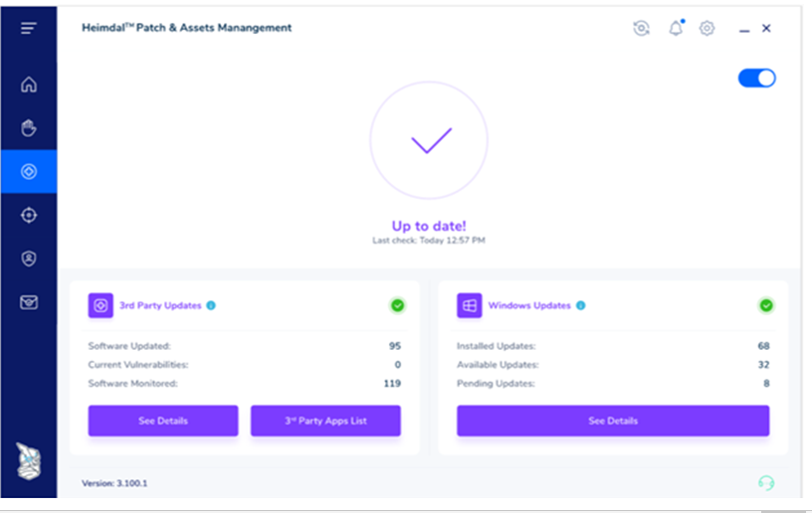Screen dimensions: 812x513
Task: Click the 'Up to date!' status text
Action: tap(429, 226)
